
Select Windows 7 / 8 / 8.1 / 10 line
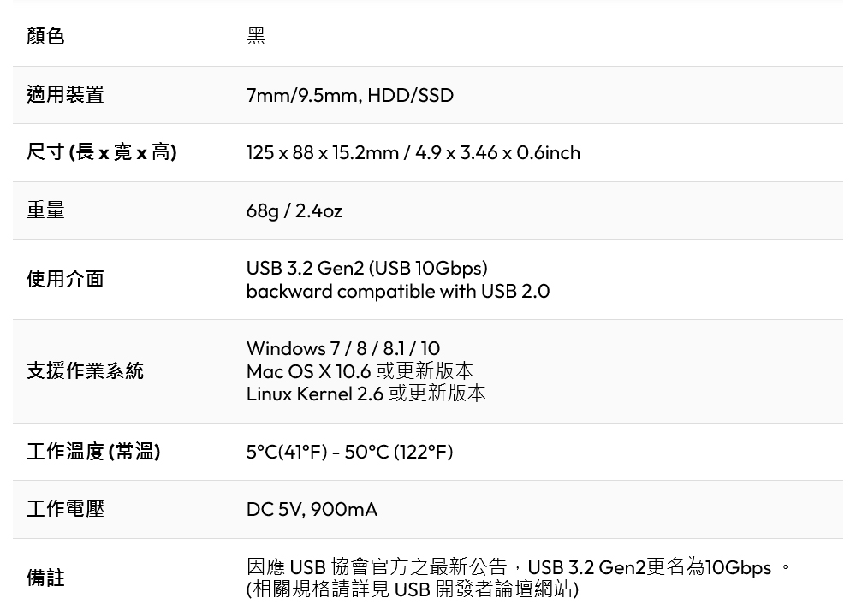[x=343, y=348]
